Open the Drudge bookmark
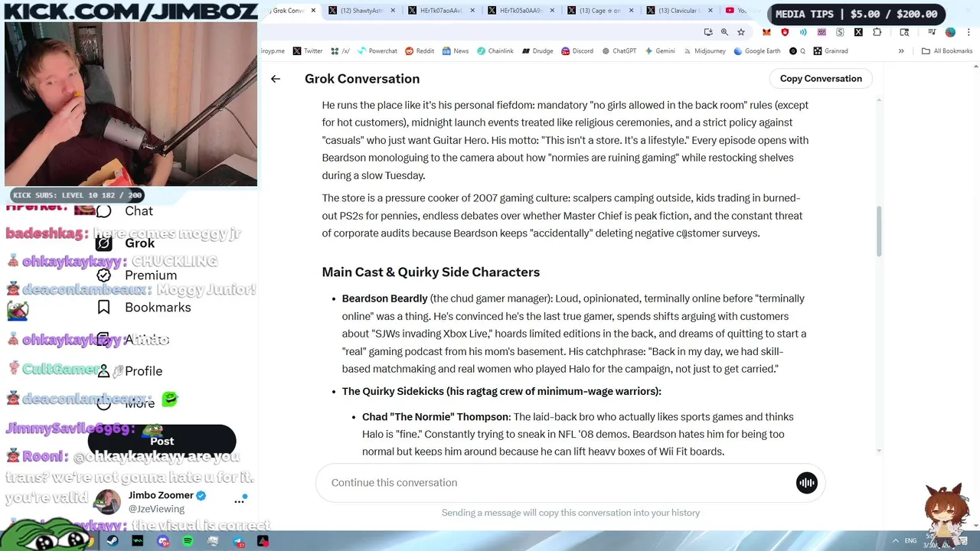 (x=537, y=51)
